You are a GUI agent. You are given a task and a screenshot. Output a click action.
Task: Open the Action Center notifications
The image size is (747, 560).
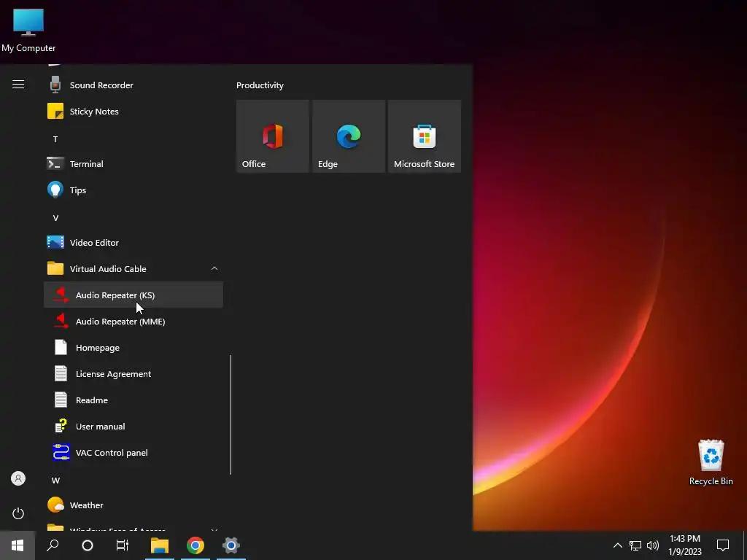pyautogui.click(x=723, y=545)
